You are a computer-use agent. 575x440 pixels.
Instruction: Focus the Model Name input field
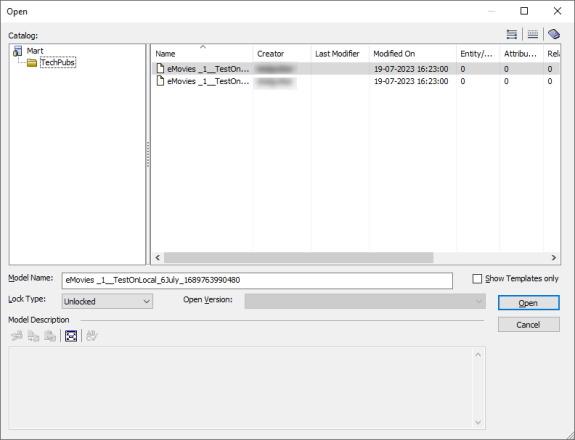257,280
